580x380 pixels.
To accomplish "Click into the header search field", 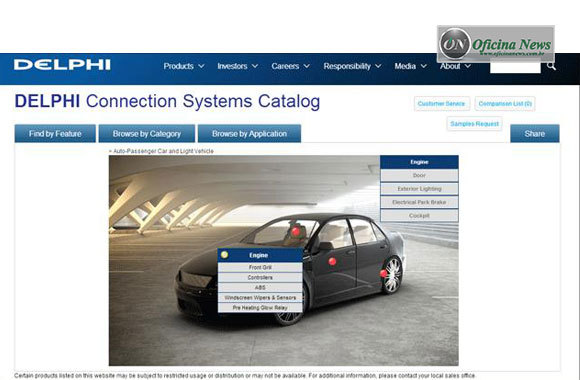I will [x=515, y=67].
